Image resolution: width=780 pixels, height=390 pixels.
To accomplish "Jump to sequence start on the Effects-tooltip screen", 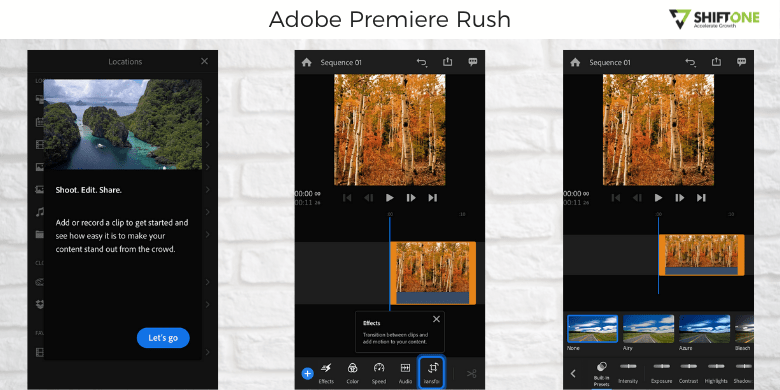I will point(347,197).
